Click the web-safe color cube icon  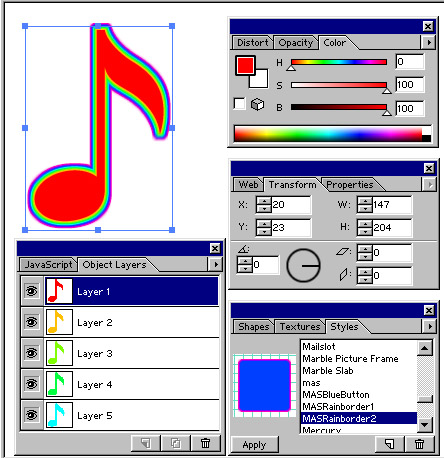(257, 105)
